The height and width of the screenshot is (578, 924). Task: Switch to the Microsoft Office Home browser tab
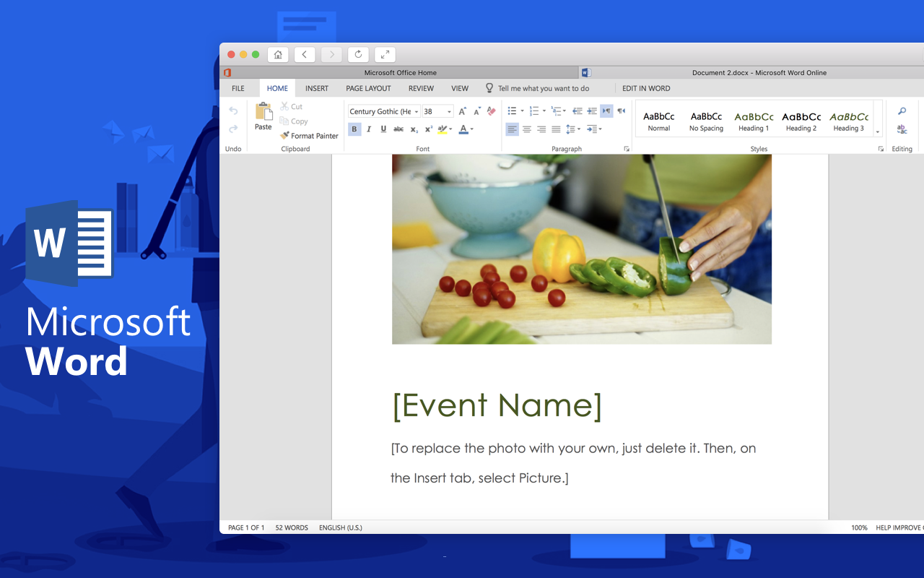pos(400,72)
